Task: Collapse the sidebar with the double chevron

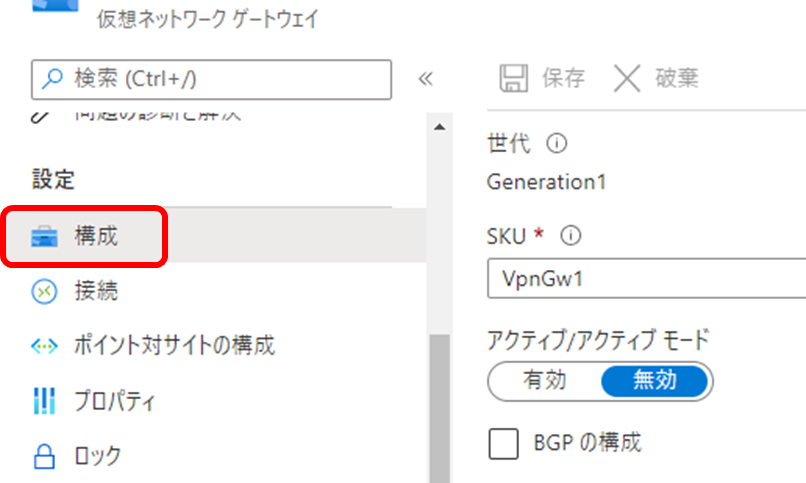Action: [x=426, y=79]
